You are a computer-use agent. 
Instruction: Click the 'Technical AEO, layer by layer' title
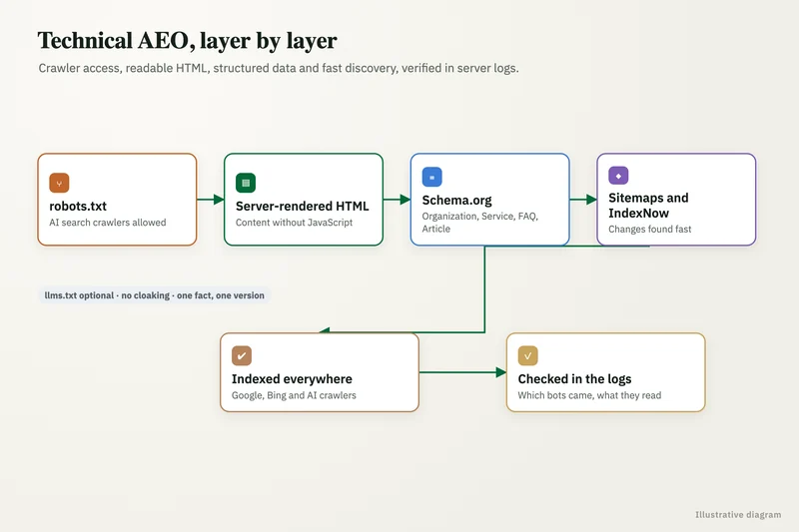(187, 41)
